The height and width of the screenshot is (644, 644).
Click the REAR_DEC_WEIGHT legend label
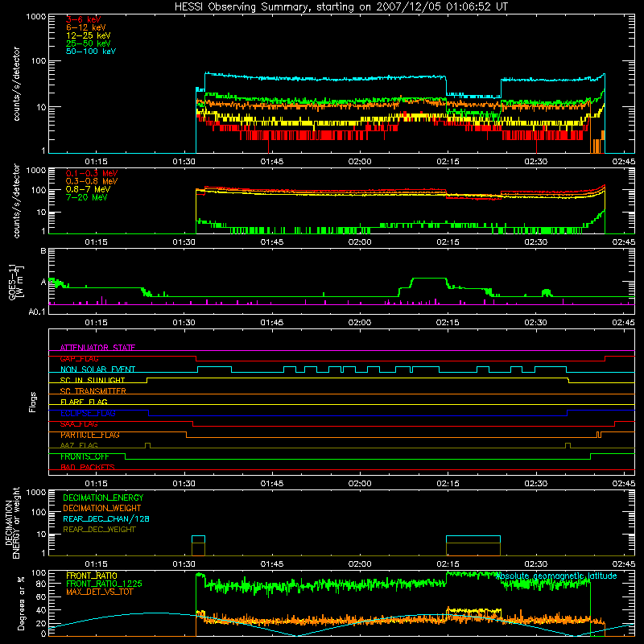(x=99, y=530)
